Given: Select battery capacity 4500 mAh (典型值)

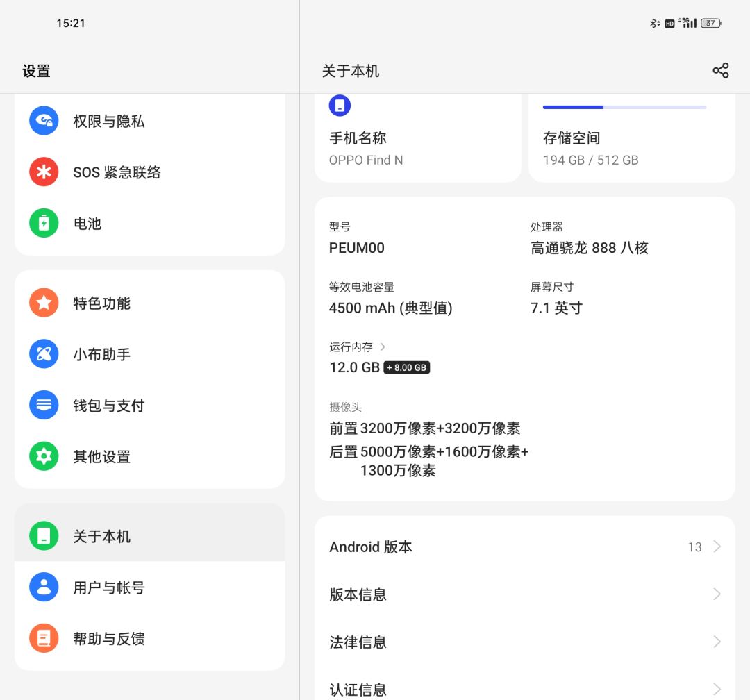Looking at the screenshot, I should 391,308.
